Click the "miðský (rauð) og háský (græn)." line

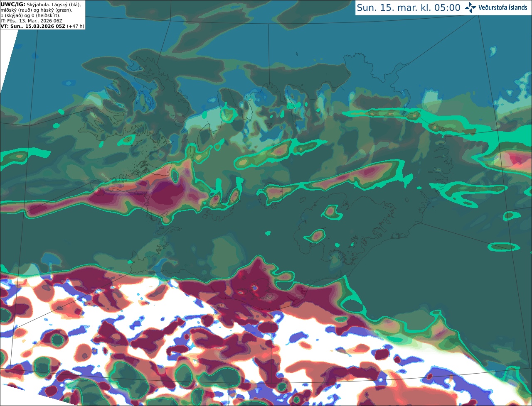pos(36,10)
